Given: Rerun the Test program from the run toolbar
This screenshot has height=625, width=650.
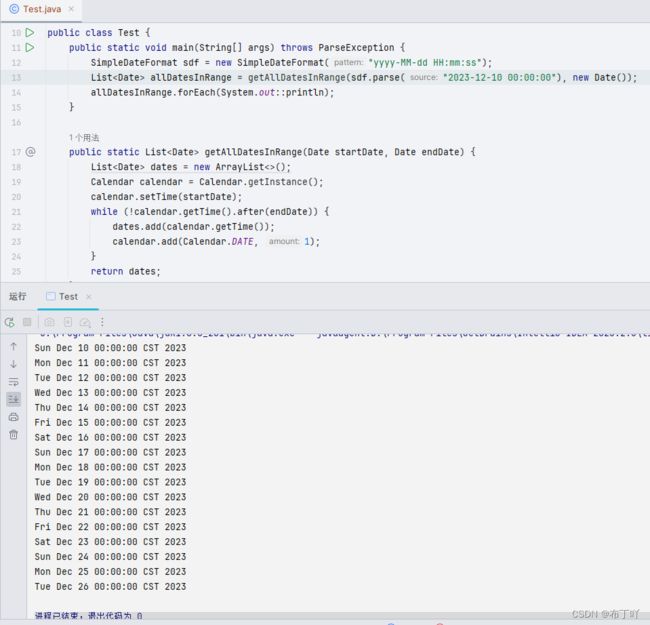Looking at the screenshot, I should tap(10, 322).
